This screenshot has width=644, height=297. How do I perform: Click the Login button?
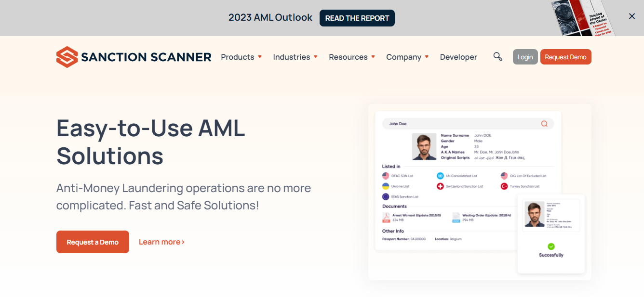tap(525, 57)
